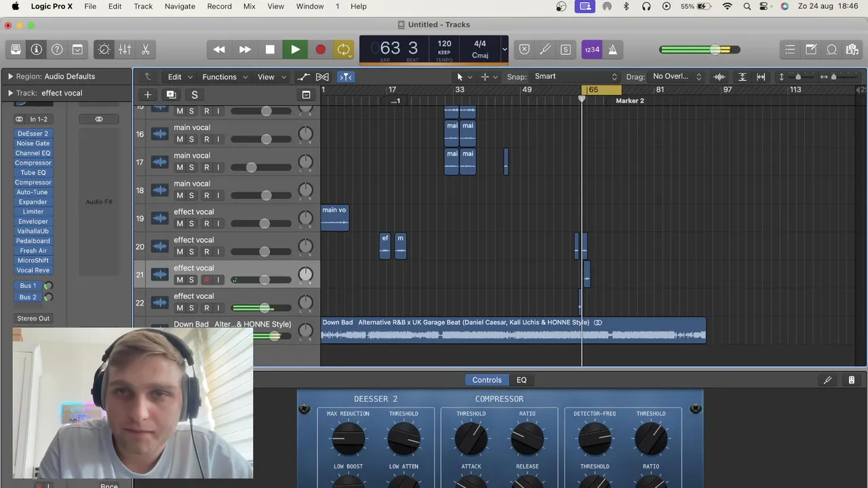The image size is (868, 488).
Task: Start playback with Play button
Action: click(x=295, y=49)
